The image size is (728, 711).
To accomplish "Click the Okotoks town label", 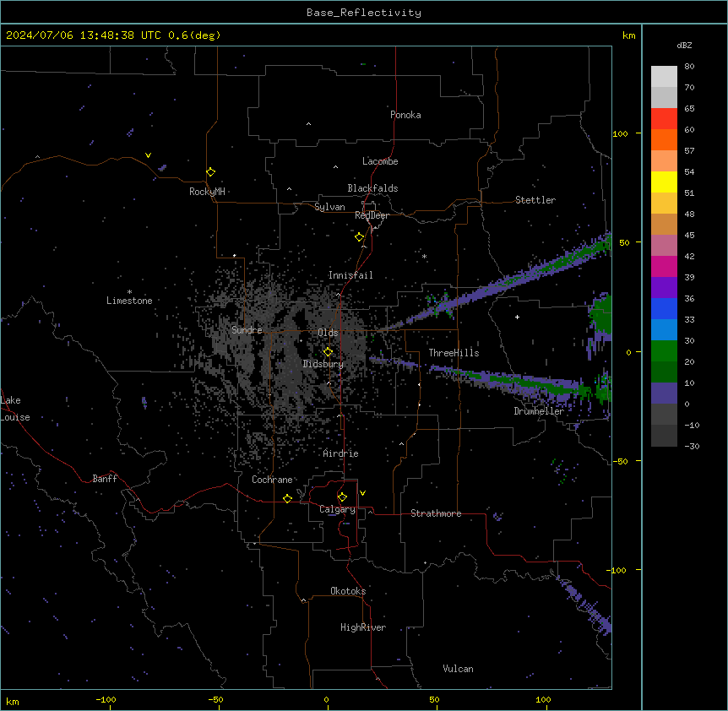I will [348, 591].
